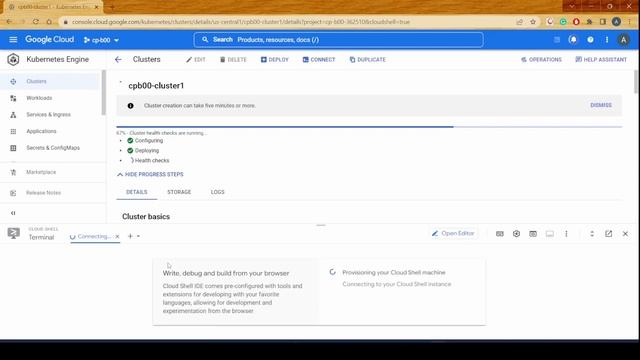
Task: Collapse the left navigation sidebar
Action: [13, 213]
